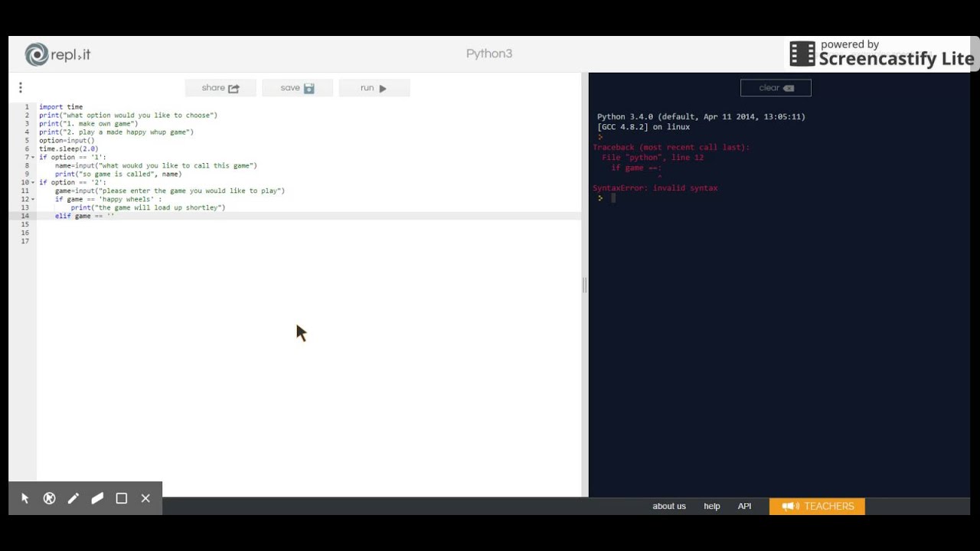This screenshot has height=551, width=980.
Task: Run the Python program
Action: [x=374, y=88]
